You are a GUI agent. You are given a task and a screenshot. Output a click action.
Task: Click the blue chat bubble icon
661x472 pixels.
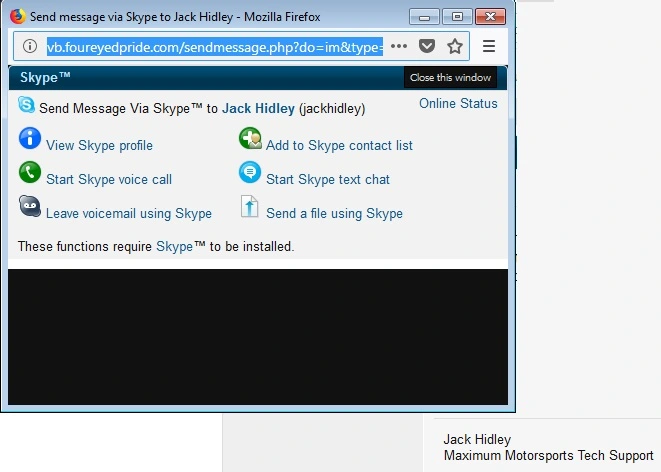click(x=250, y=172)
